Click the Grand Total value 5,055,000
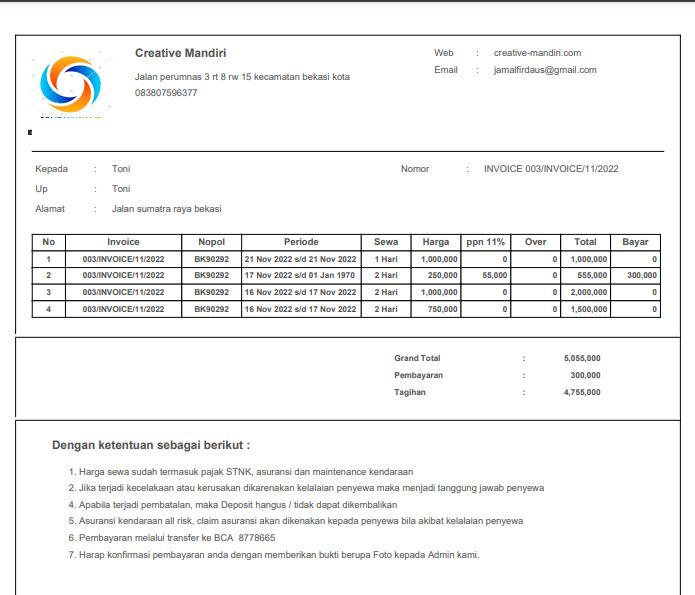The height and width of the screenshot is (595, 695). pos(582,358)
